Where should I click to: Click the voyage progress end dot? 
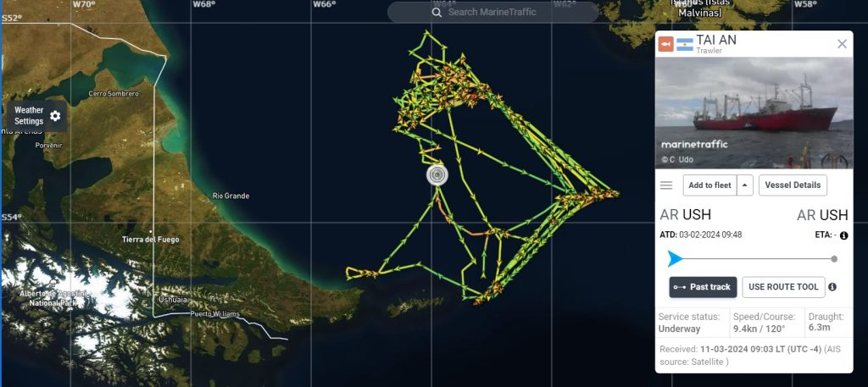(x=834, y=259)
